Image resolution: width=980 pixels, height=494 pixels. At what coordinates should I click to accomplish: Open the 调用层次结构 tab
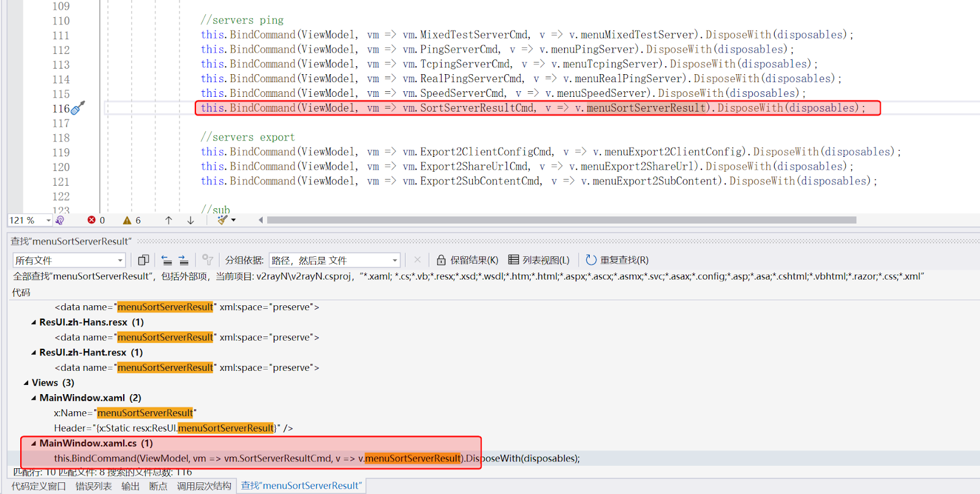(x=204, y=486)
